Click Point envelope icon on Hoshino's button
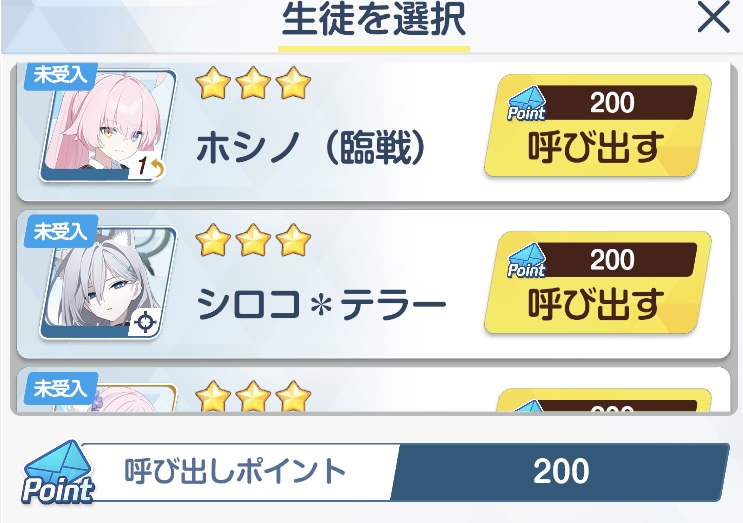 (x=526, y=103)
